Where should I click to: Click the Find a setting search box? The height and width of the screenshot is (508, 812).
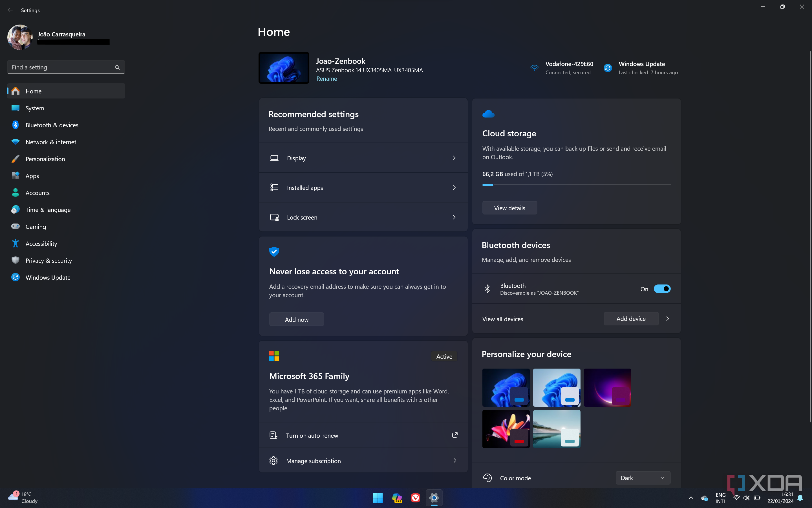pos(66,67)
